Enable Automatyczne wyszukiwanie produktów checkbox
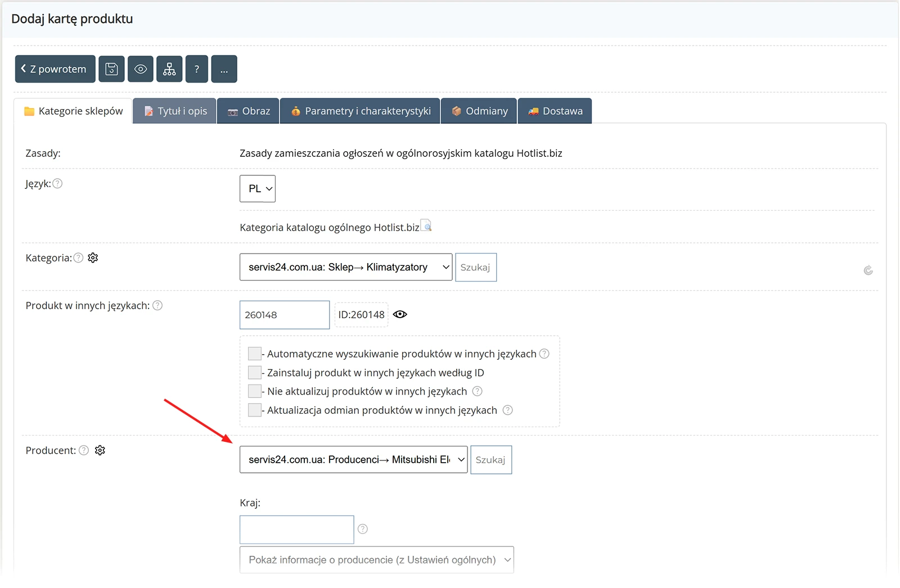 coord(255,354)
